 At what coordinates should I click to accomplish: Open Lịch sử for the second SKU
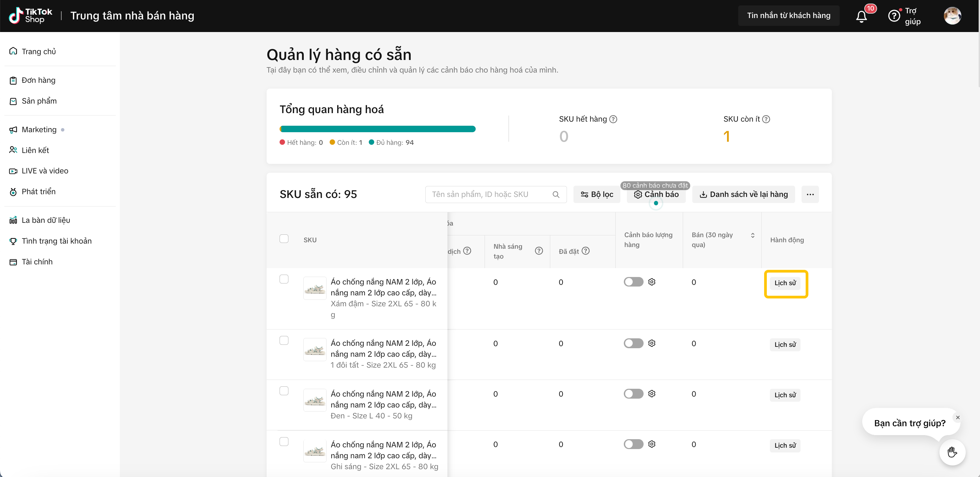[785, 344]
